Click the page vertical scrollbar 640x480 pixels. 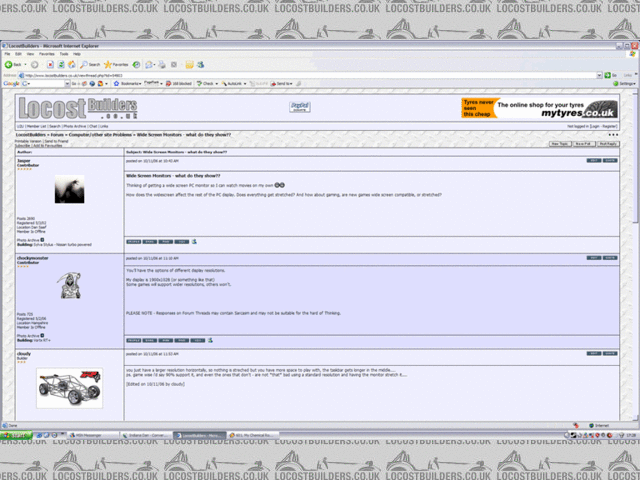[635, 255]
